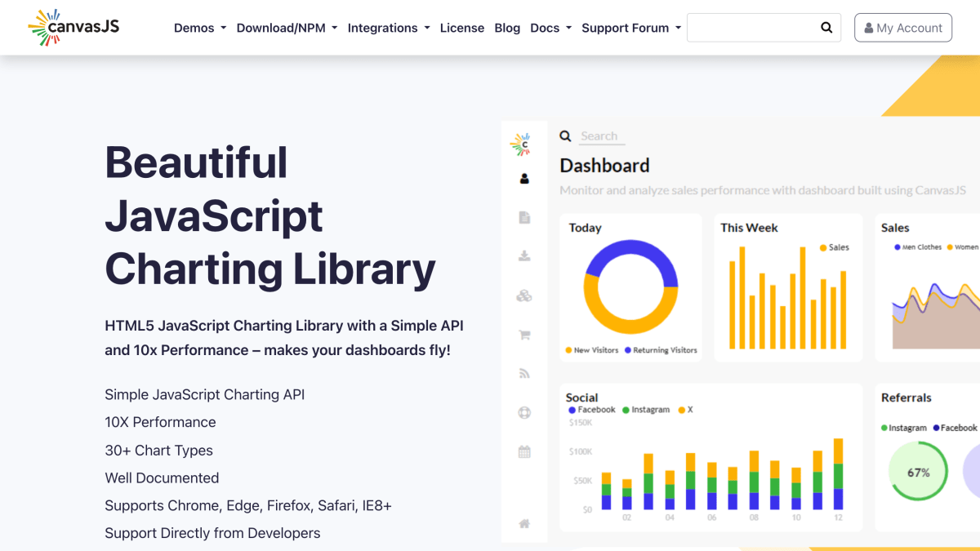Click "Simple JavaScript Charting API" text

coord(205,395)
